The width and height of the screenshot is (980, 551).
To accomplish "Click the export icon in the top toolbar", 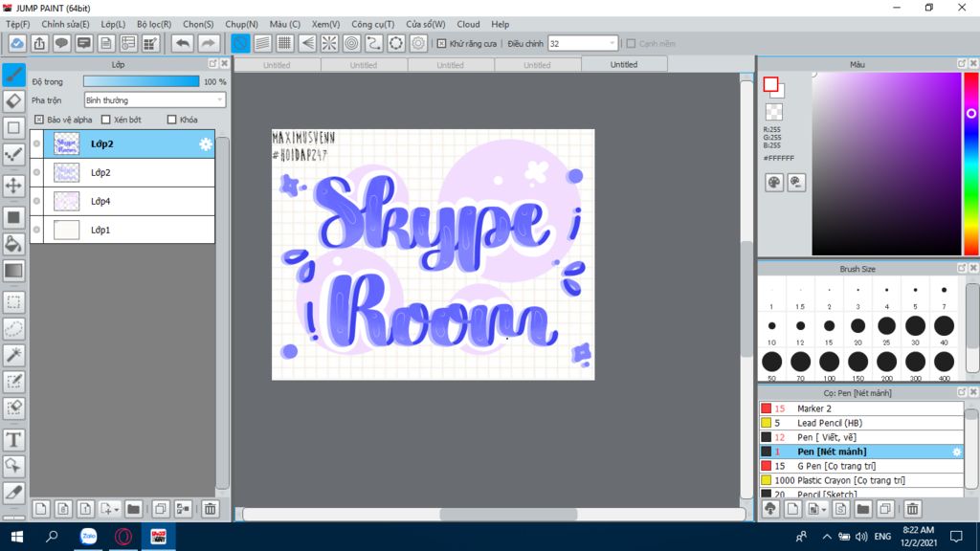I will coord(39,43).
